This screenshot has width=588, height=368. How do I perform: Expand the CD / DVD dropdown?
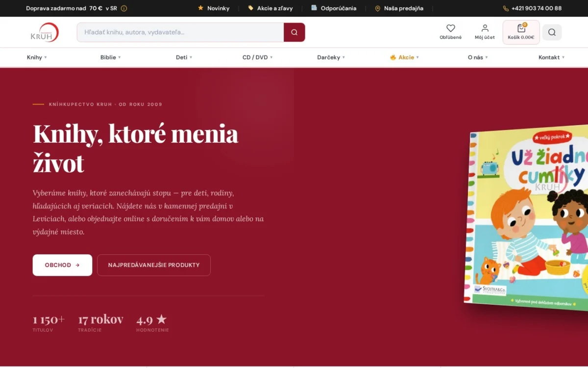[258, 57]
